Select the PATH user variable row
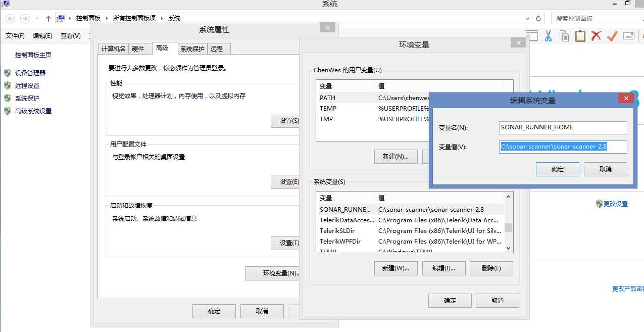Viewport: 644px width, 332px height. click(x=372, y=98)
